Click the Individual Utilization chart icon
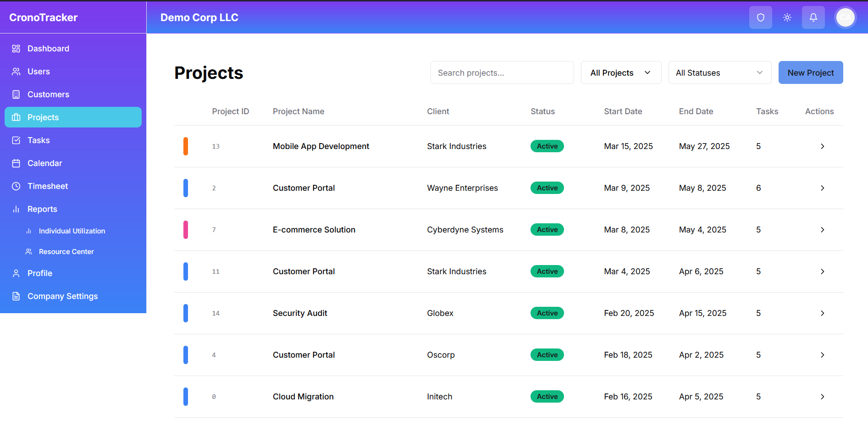The image size is (868, 426). click(29, 231)
